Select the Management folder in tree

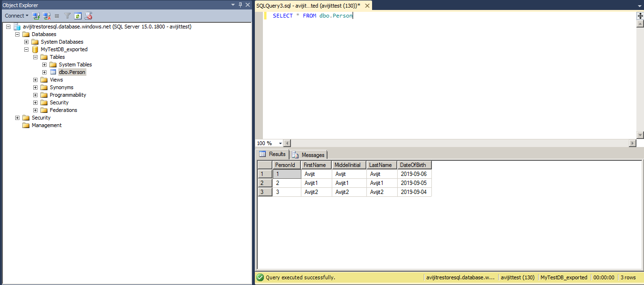click(47, 125)
